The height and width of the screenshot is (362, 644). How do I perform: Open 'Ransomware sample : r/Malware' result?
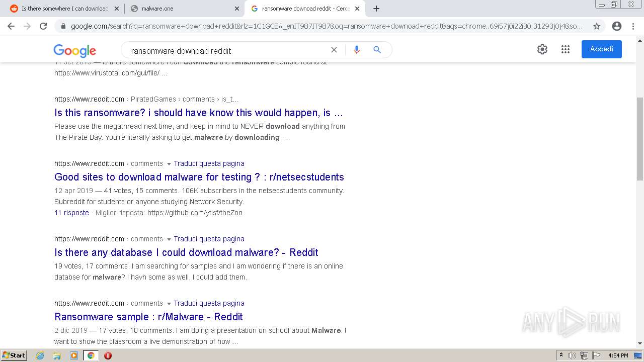tap(148, 317)
